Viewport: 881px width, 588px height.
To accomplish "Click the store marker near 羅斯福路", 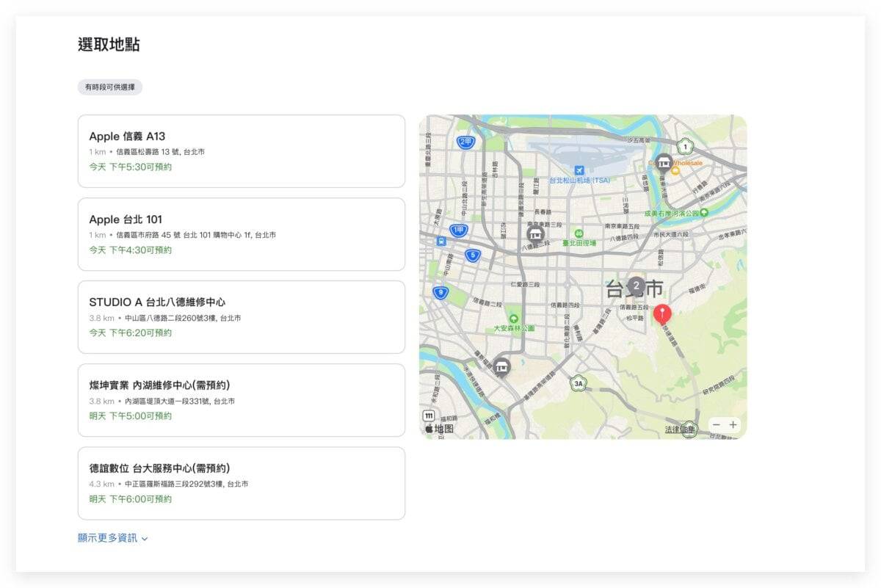I will pyautogui.click(x=501, y=366).
